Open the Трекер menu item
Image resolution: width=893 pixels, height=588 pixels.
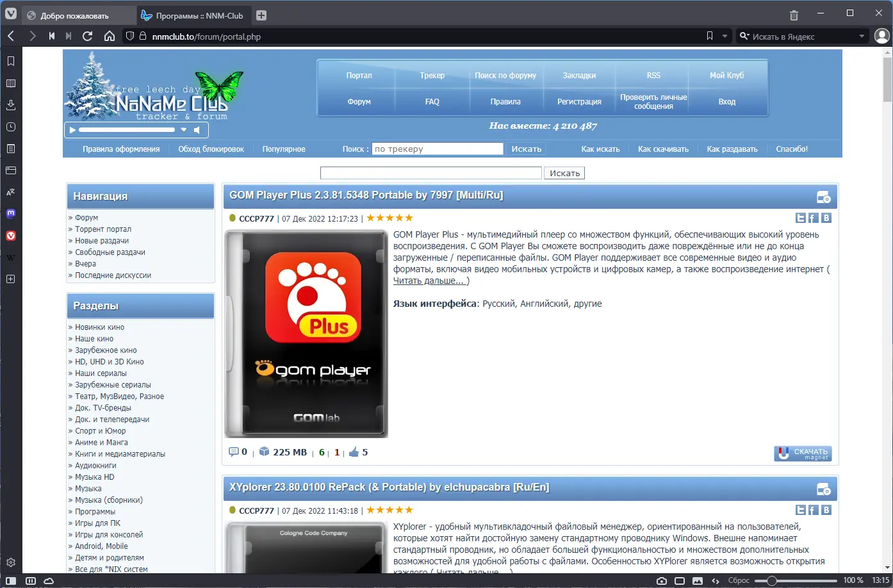click(x=432, y=75)
